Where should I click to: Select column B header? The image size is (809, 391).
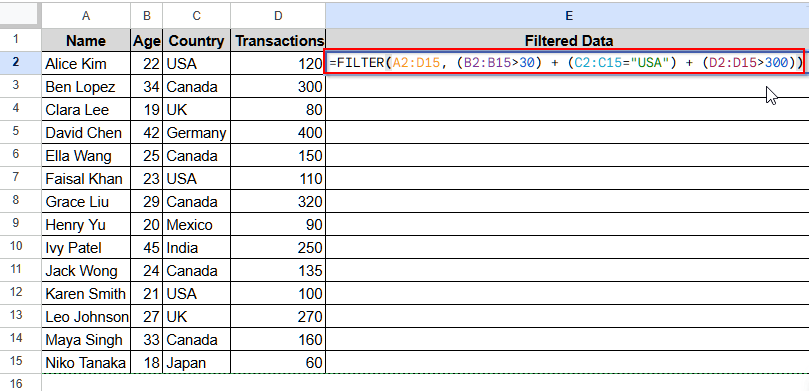coord(147,16)
